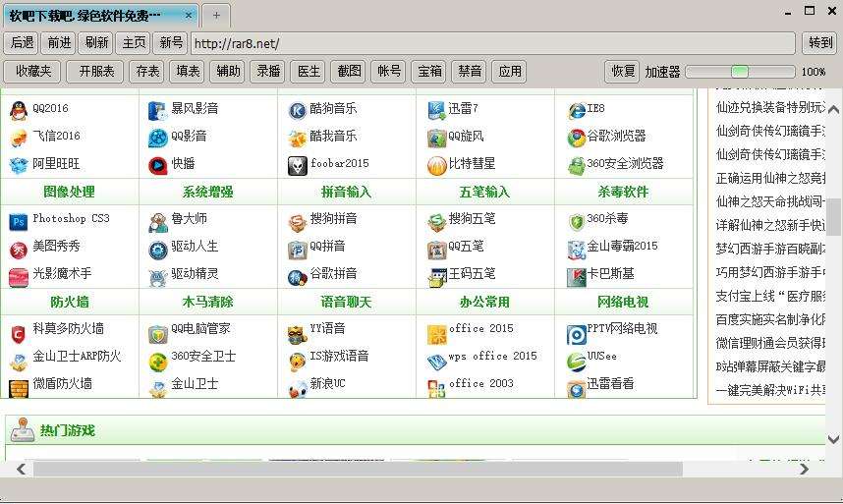Click the 飞信2016 icon

[x=19, y=139]
